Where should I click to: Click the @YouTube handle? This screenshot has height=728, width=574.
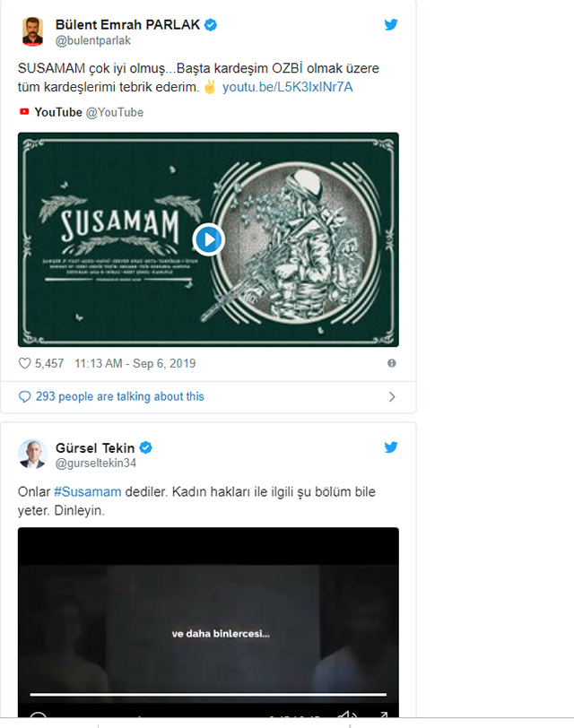tap(114, 113)
